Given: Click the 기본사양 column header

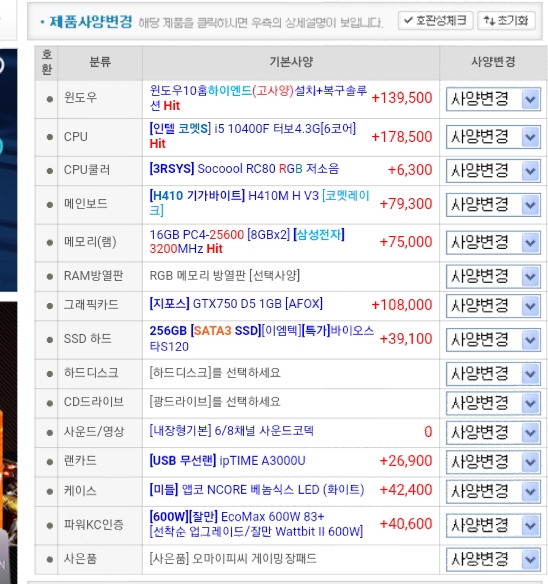Looking at the screenshot, I should tap(291, 62).
